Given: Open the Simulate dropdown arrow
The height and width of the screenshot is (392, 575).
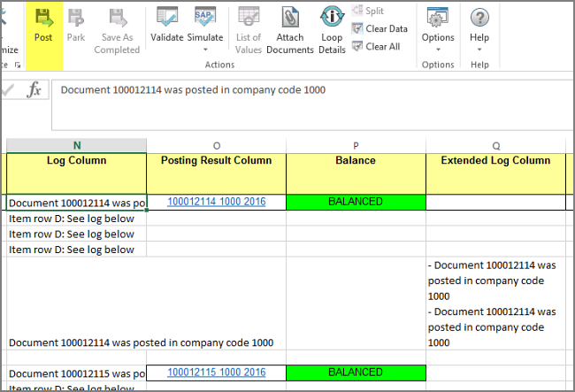Looking at the screenshot, I should pyautogui.click(x=205, y=50).
